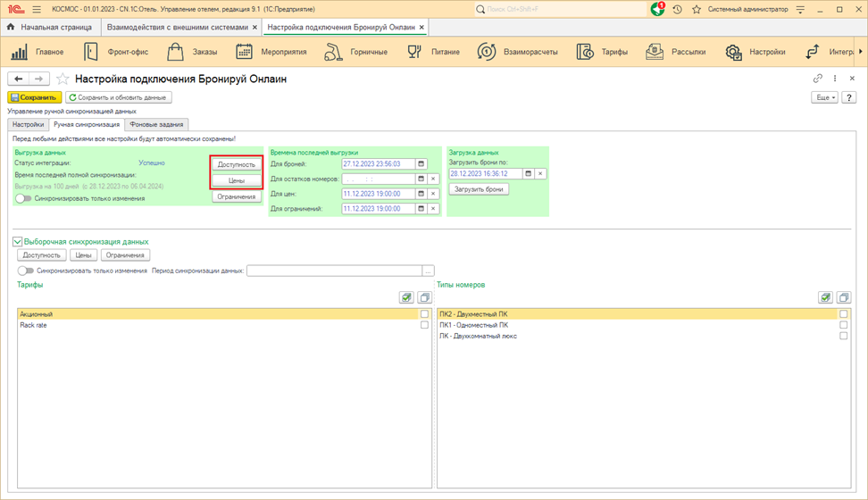Open the notifications bell icon

point(657,10)
